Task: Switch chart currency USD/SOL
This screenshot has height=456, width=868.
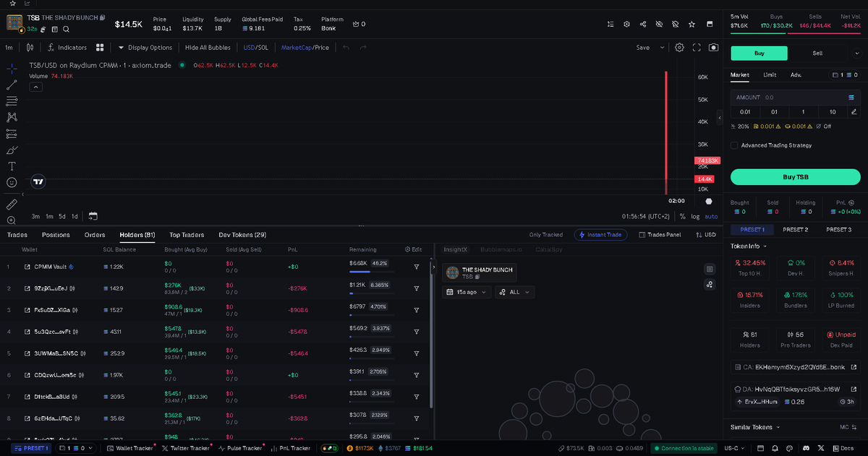Action: 255,48
